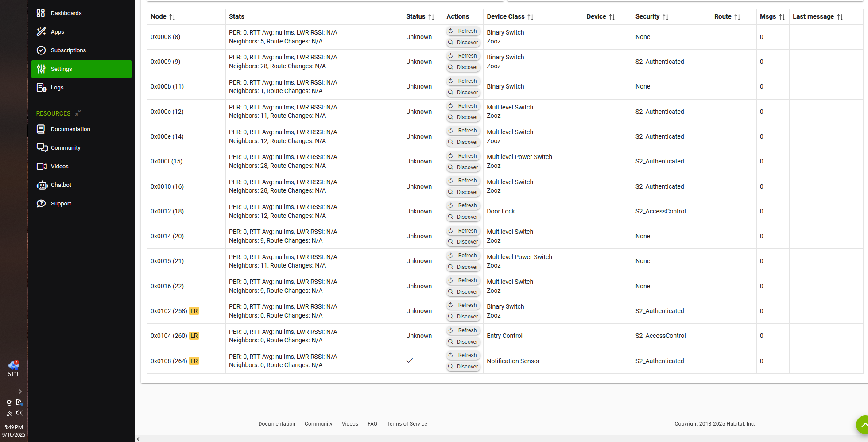Image resolution: width=868 pixels, height=442 pixels.
Task: Click the taskbar volume icon
Action: pyautogui.click(x=19, y=413)
